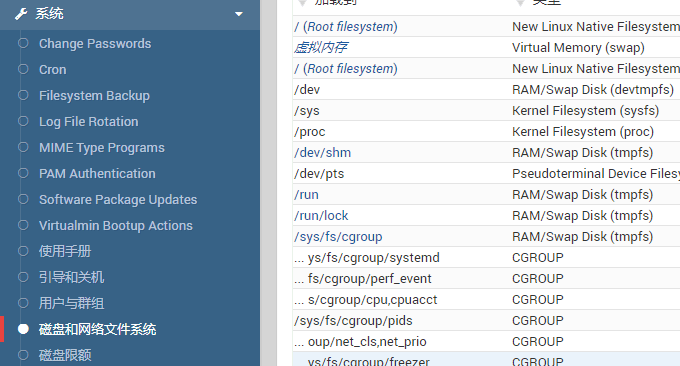Collapse the 系统 section arrow
This screenshot has height=366, width=680.
tap(239, 14)
